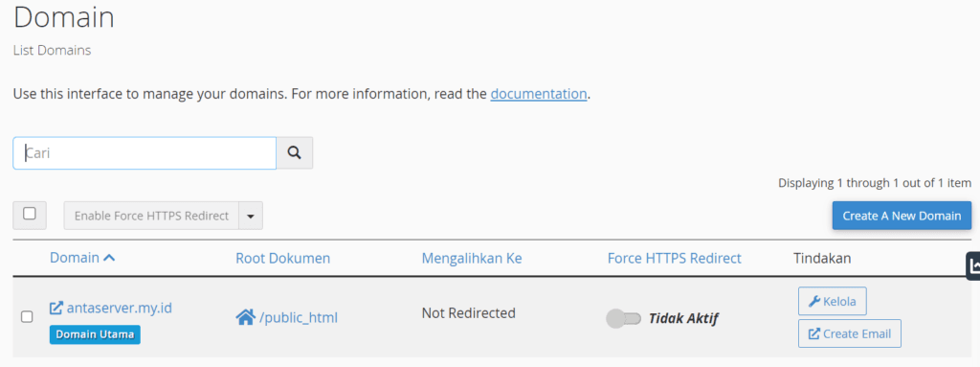
Task: Click the Enable Force HTTPS Redirect button
Action: [152, 216]
